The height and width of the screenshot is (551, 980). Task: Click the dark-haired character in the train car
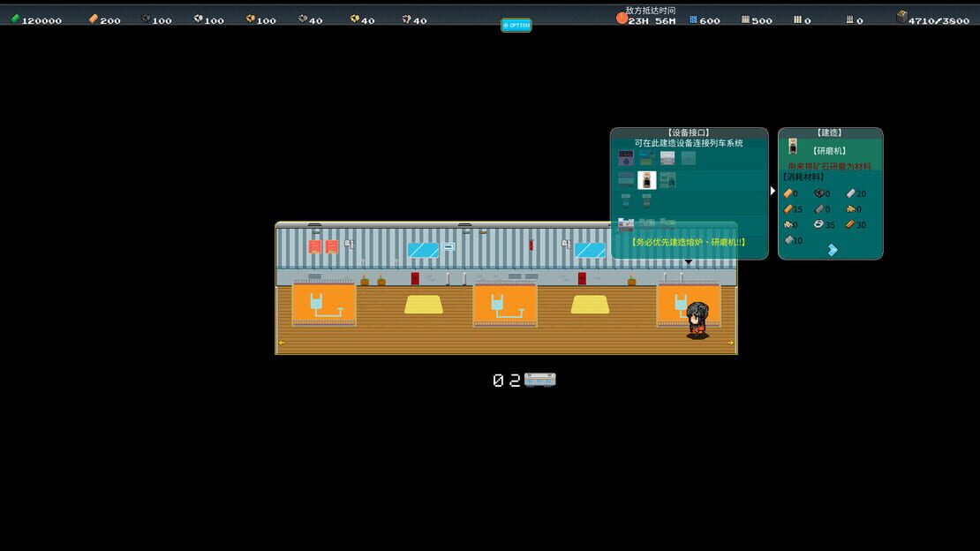(x=697, y=320)
